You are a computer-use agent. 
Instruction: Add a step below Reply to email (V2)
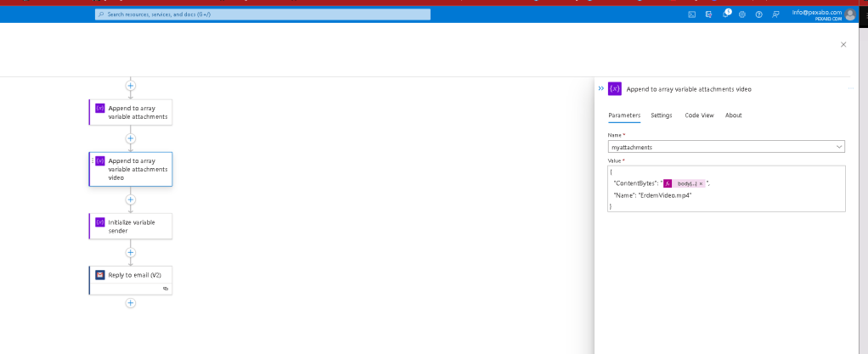tap(131, 303)
